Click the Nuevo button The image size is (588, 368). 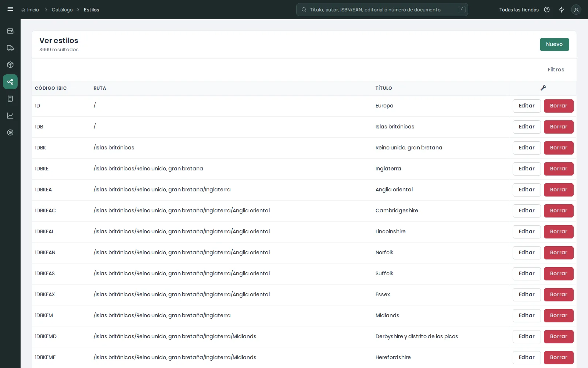tap(554, 45)
